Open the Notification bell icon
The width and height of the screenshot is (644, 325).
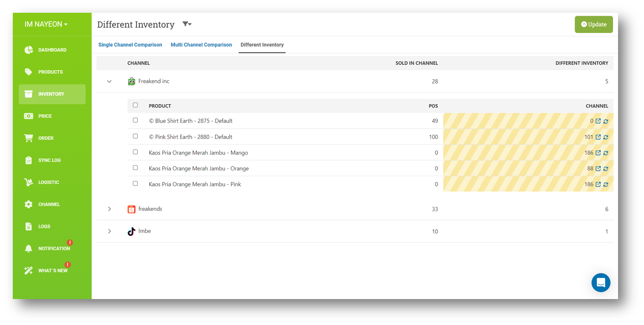point(28,248)
